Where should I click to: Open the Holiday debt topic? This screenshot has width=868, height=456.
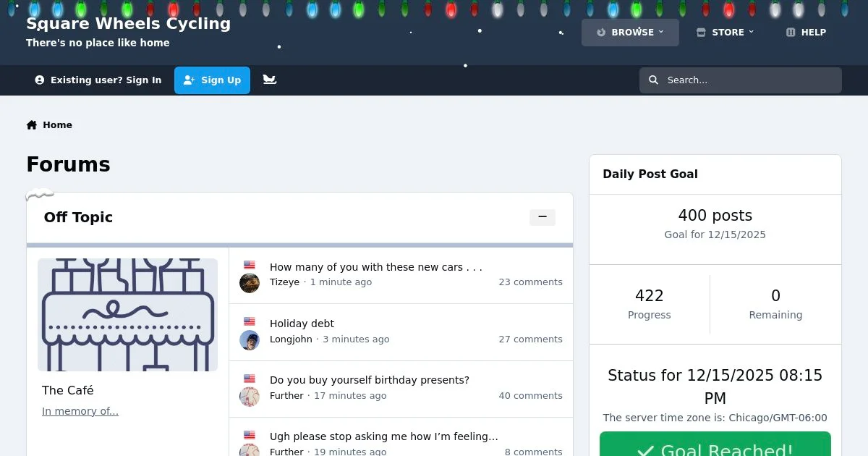[x=302, y=324]
